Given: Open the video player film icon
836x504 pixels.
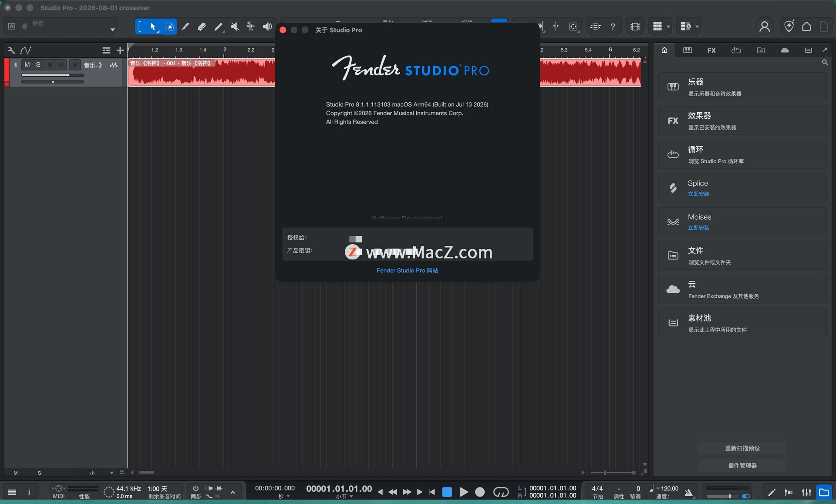Looking at the screenshot, I should (x=635, y=27).
